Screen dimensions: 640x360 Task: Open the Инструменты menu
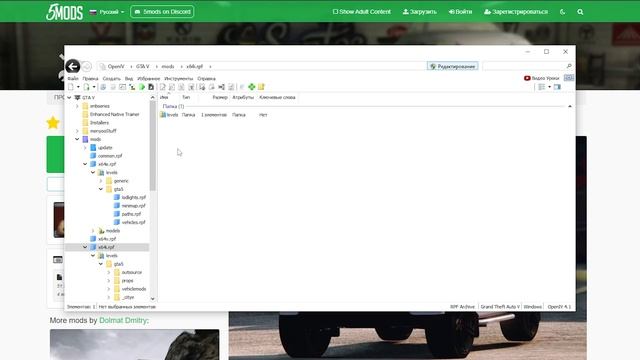(x=178, y=78)
